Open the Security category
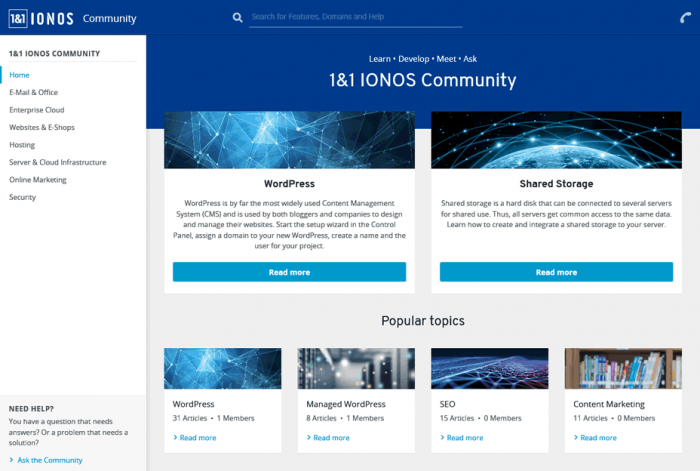Screen dimensions: 700x471 tap(23, 197)
